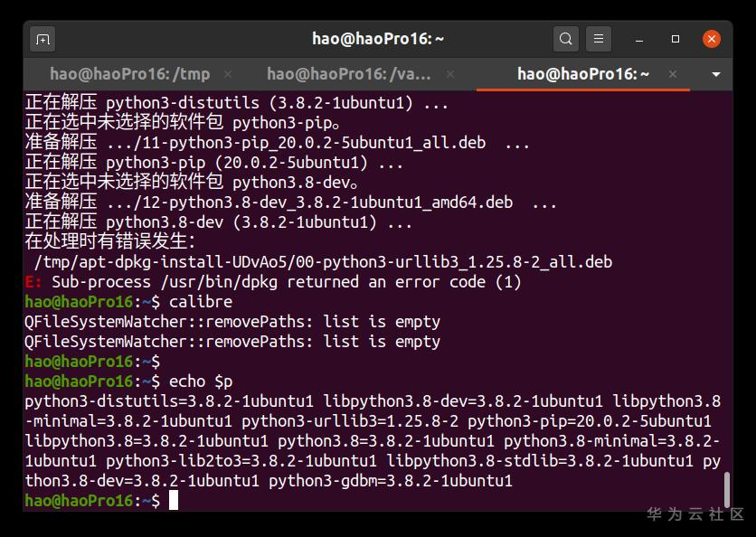Switch to the hao@haoPro16: /tmp tab
Image resolution: width=756 pixels, height=537 pixels.
[129, 74]
